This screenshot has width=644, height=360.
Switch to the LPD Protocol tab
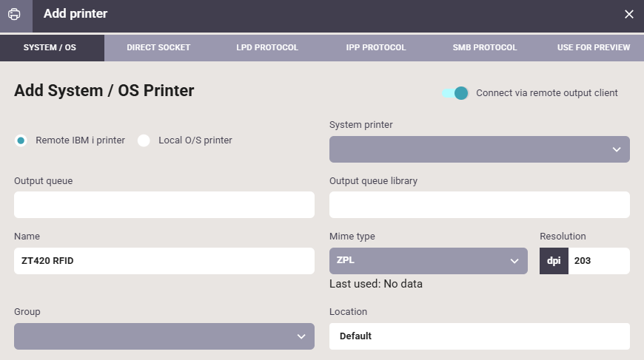point(267,48)
